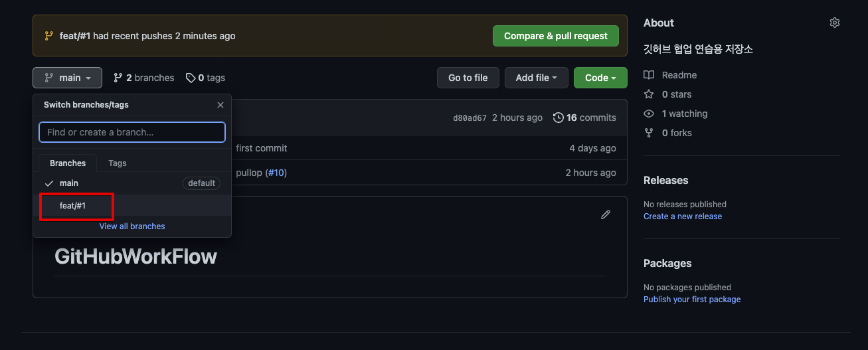868x350 pixels.
Task: Open the 0 stars link
Action: click(667, 94)
